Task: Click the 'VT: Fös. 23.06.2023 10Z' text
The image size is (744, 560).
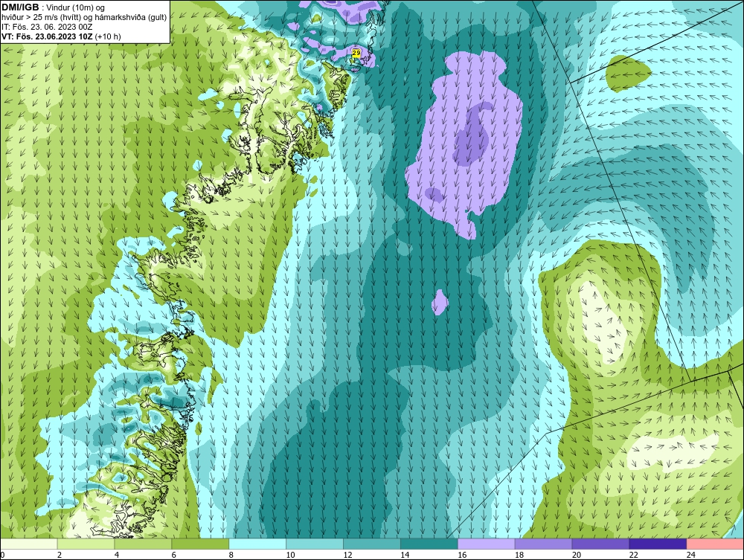Action: tap(48, 36)
